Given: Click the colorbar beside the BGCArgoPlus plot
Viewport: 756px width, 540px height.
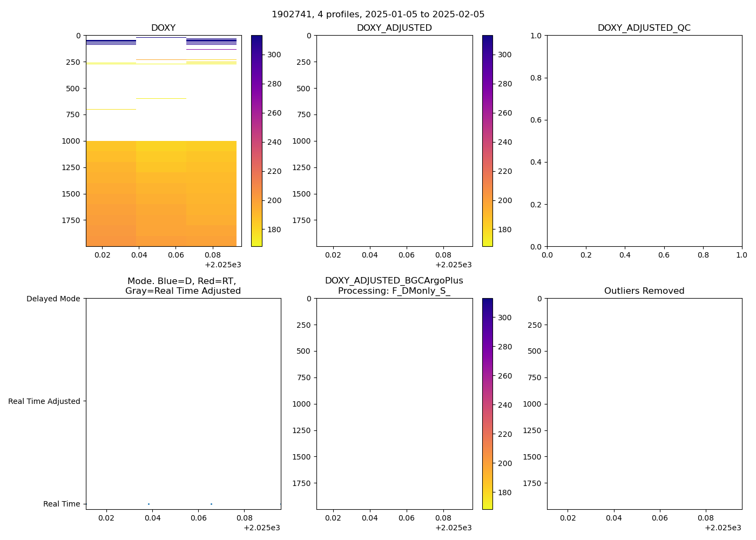Looking at the screenshot, I should coord(487,403).
